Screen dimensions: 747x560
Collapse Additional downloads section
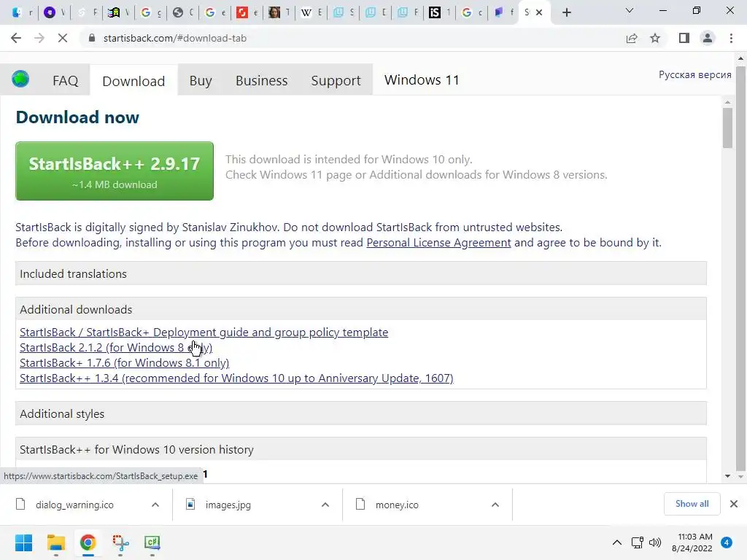[360, 309]
